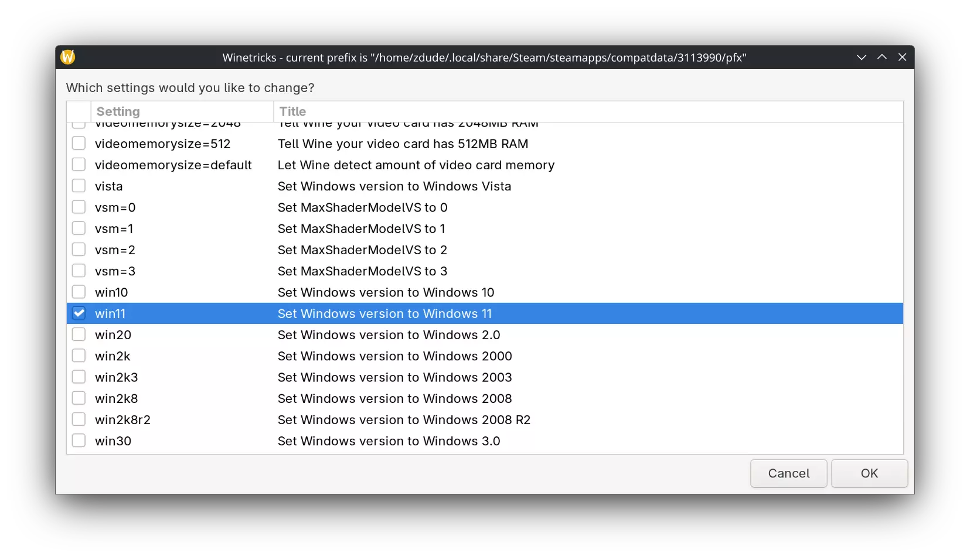Maximize the Winetricks window
The image size is (970, 560).
881,57
